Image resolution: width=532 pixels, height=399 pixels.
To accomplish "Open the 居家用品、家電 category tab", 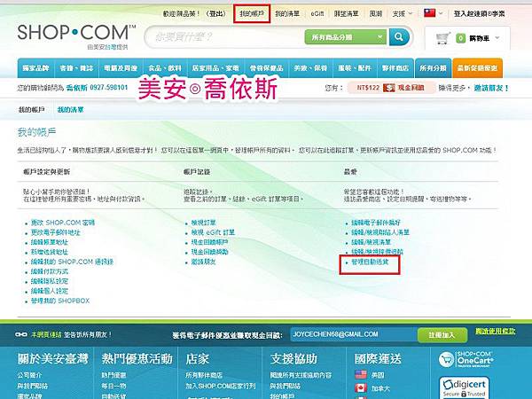I will [x=215, y=68].
